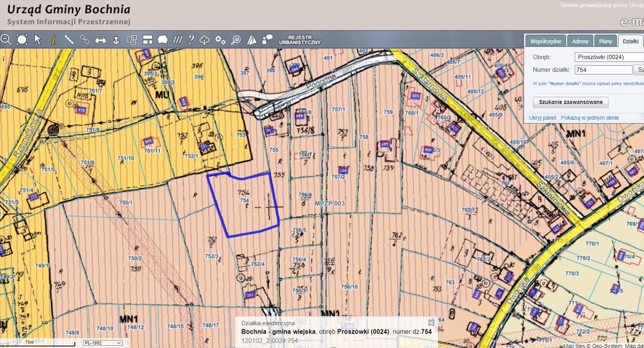Switch to the Adresy tab

point(580,41)
